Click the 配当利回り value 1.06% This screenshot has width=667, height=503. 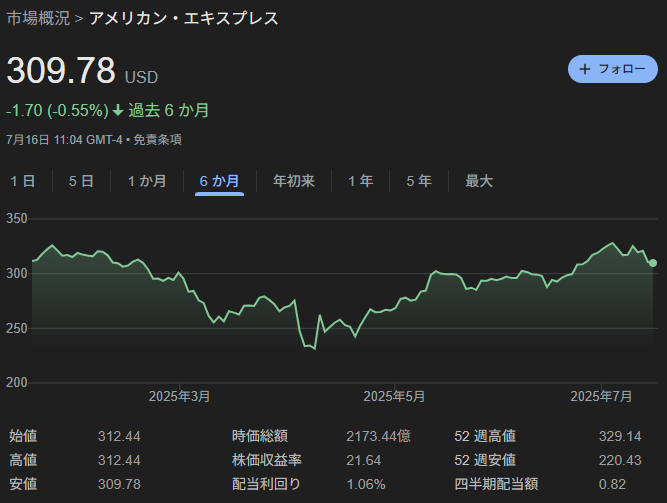coord(366,484)
